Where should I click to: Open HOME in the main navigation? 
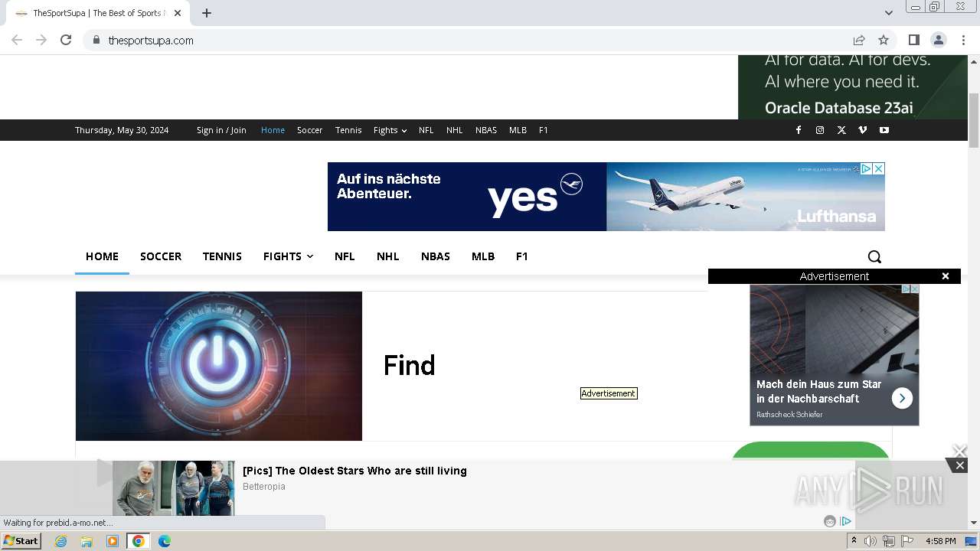(102, 256)
